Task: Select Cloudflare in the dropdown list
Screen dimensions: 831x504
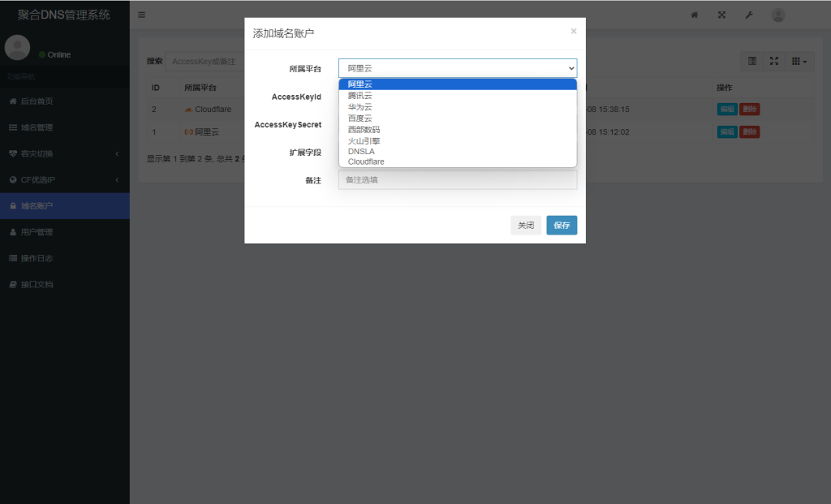Action: coord(458,162)
